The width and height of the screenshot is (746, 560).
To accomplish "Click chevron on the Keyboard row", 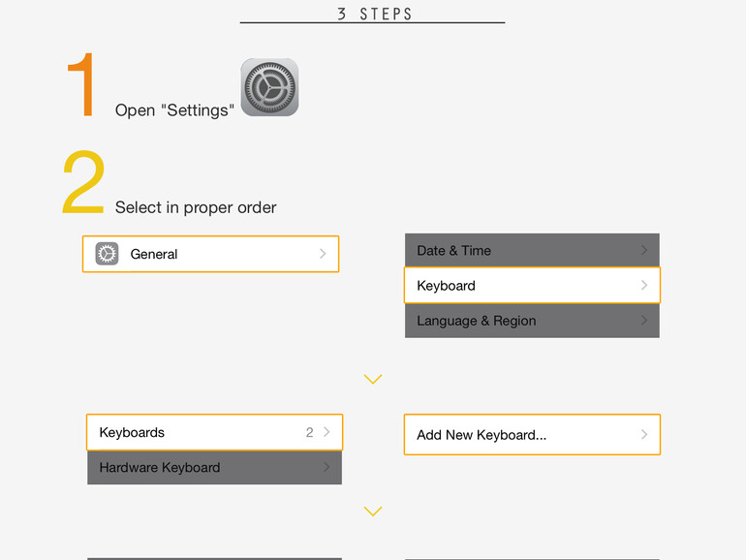I will (644, 286).
